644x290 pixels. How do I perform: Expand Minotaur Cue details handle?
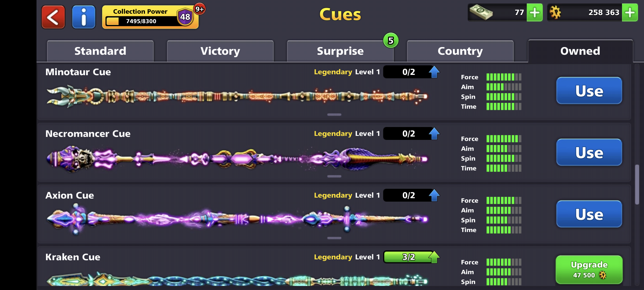[334, 115]
